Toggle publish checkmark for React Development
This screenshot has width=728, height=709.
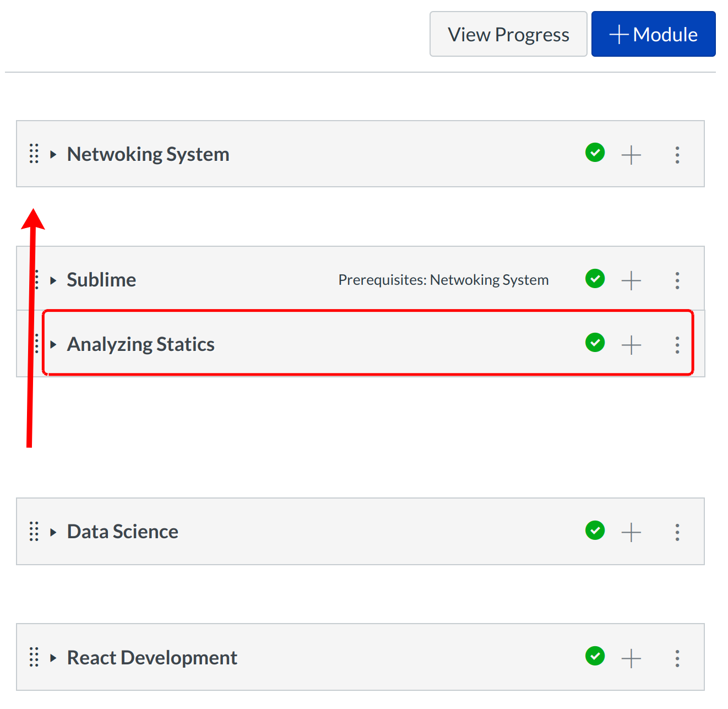[595, 656]
